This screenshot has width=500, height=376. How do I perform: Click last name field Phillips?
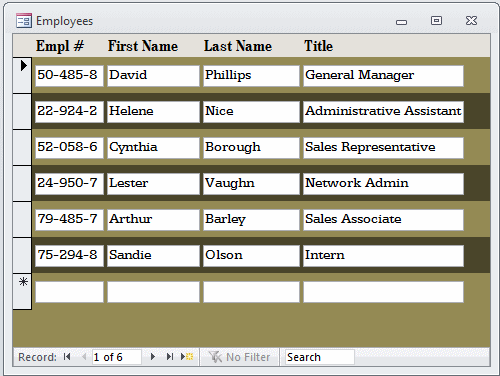coord(251,76)
